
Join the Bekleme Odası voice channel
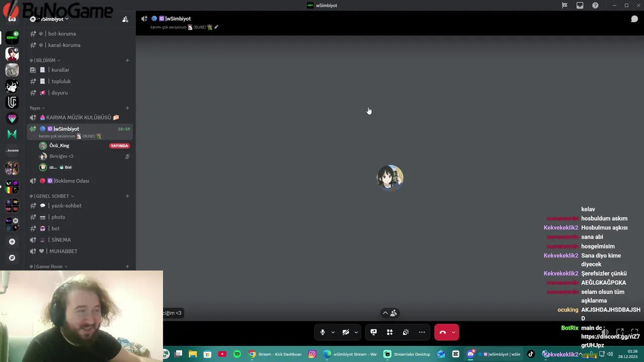[80, 181]
